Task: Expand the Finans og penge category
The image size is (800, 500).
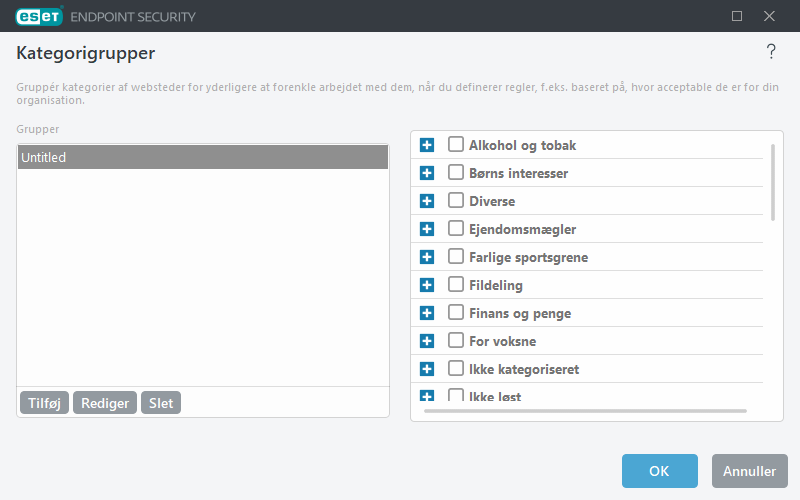Action: coord(427,313)
